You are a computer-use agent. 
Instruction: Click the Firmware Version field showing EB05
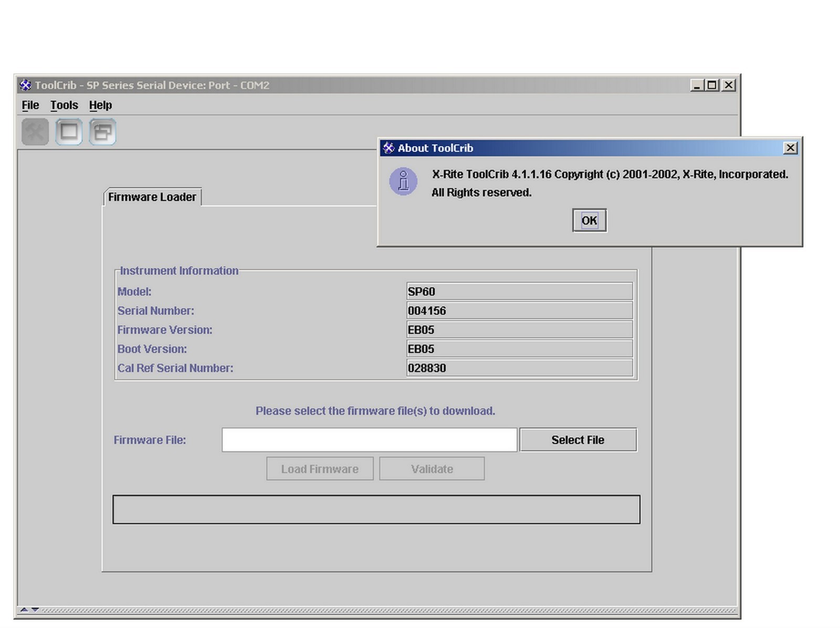click(x=520, y=330)
